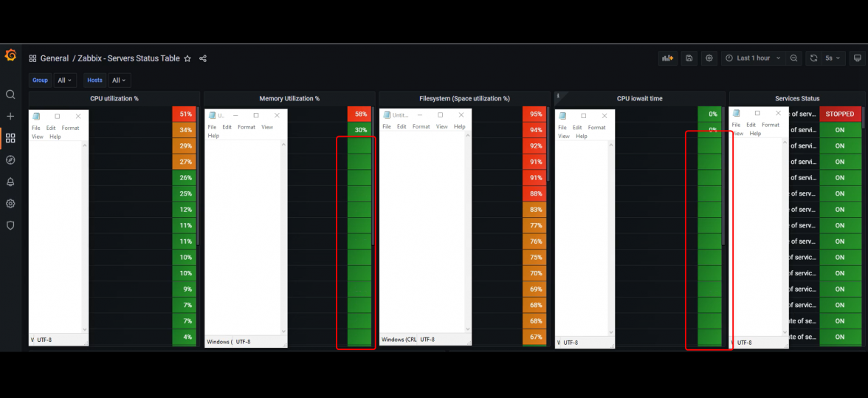Click Notepad app icon over Memory Utilization panel
The height and width of the screenshot is (398, 868).
click(x=212, y=116)
